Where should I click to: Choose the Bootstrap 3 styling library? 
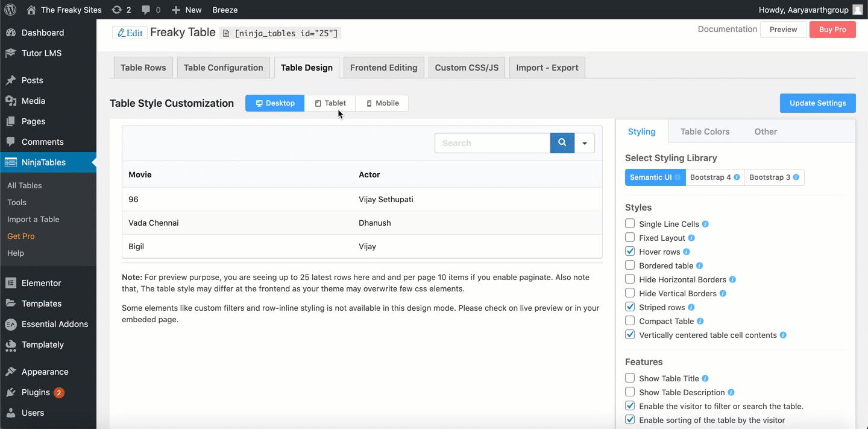(x=775, y=177)
